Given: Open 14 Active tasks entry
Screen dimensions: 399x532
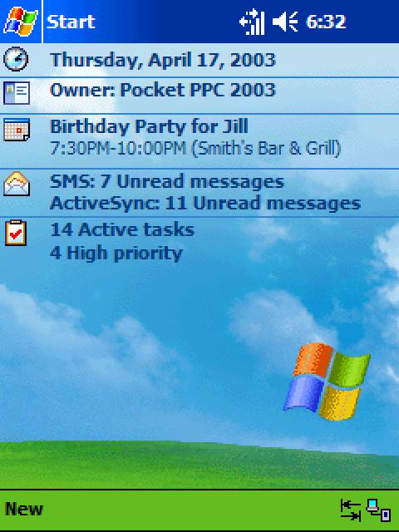Looking at the screenshot, I should (x=122, y=229).
